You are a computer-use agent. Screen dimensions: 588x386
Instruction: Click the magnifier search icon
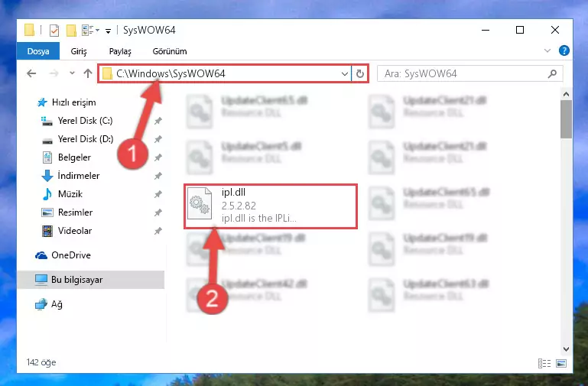tap(552, 74)
